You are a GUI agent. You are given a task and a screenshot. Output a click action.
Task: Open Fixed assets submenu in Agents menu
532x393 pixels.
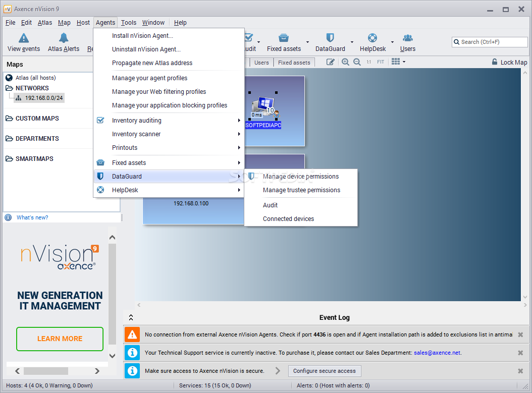[169, 163]
